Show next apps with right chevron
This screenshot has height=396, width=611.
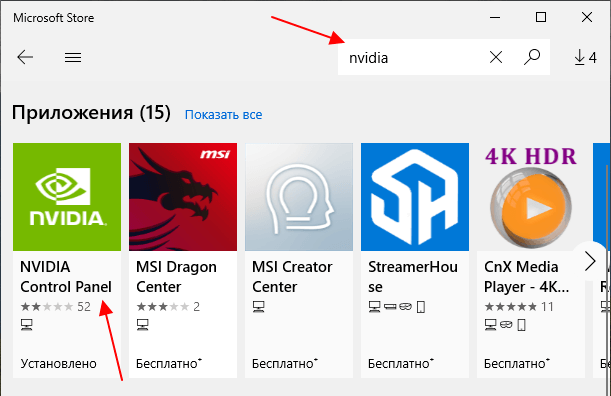tap(590, 261)
